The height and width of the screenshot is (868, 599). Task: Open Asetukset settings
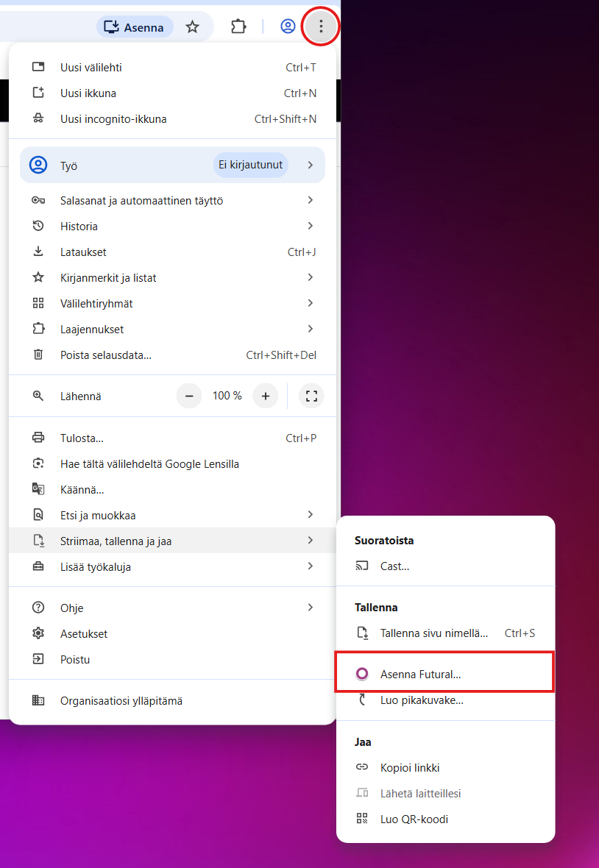click(x=84, y=634)
